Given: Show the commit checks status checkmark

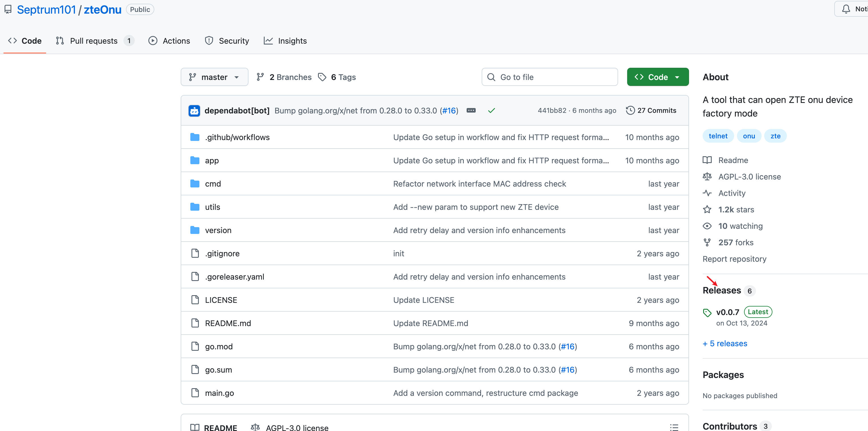Looking at the screenshot, I should click(491, 111).
